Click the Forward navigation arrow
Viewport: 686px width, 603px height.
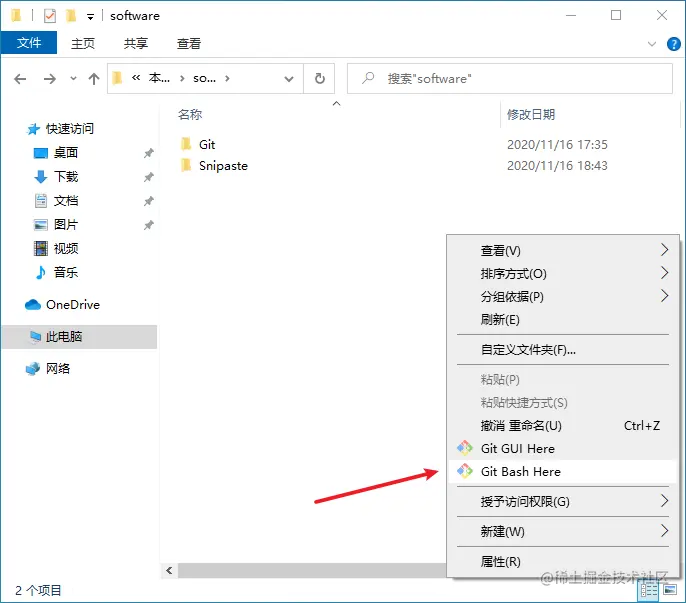click(49, 79)
